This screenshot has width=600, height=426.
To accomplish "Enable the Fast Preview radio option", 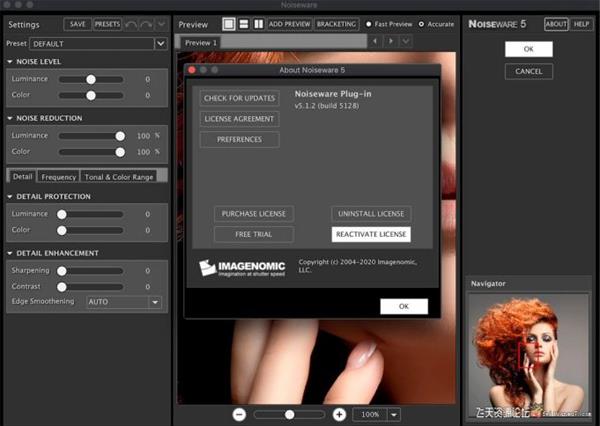I will [x=368, y=23].
